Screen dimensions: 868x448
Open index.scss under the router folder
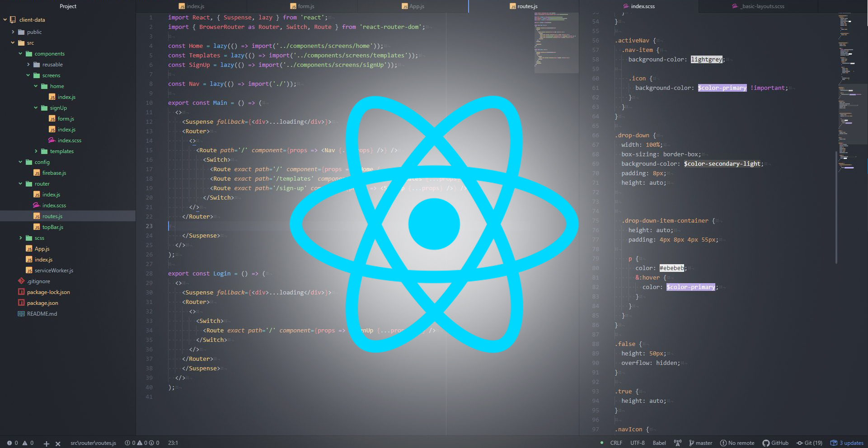[50, 205]
